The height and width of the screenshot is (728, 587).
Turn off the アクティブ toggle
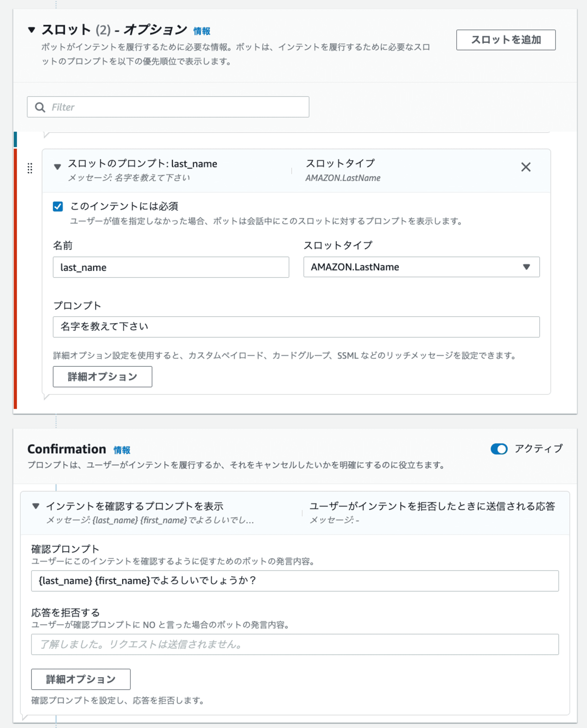pos(499,449)
